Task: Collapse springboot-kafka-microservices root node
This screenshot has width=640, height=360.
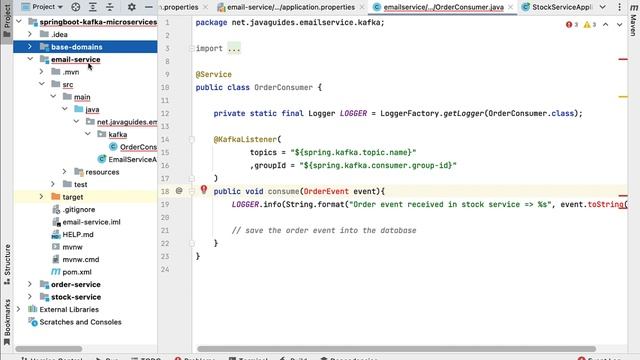Action: [x=19, y=22]
